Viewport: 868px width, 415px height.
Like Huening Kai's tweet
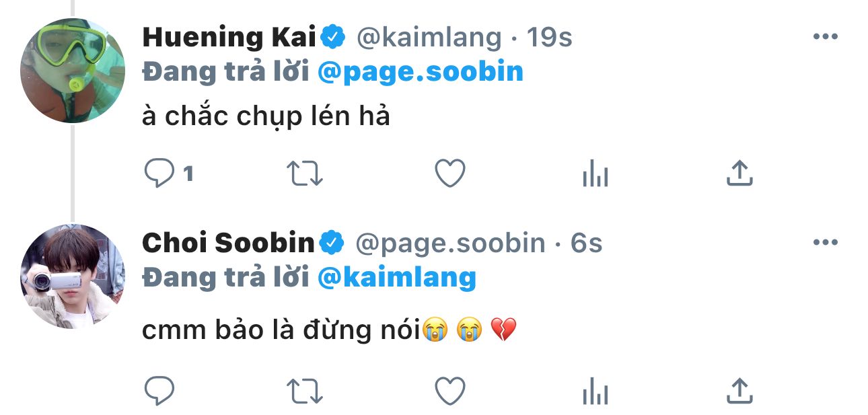click(450, 174)
